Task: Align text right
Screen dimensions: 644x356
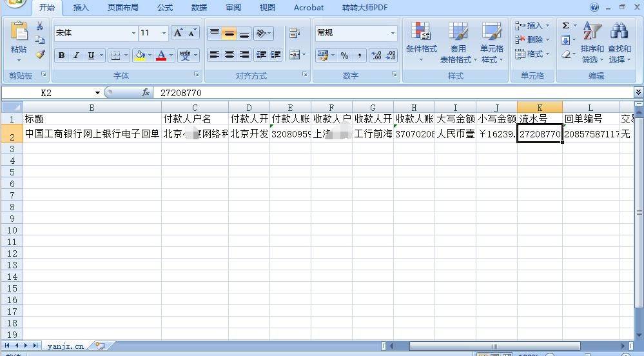Action: point(244,55)
